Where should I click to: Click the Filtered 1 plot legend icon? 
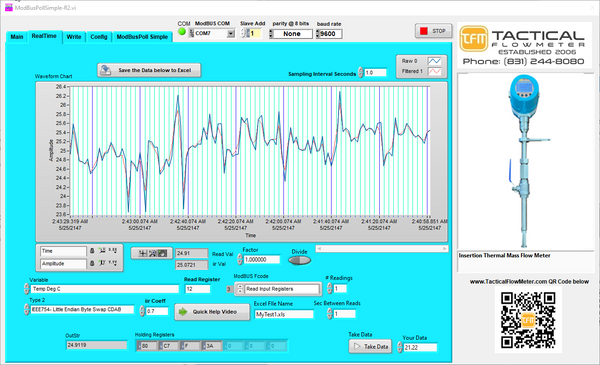pos(434,72)
